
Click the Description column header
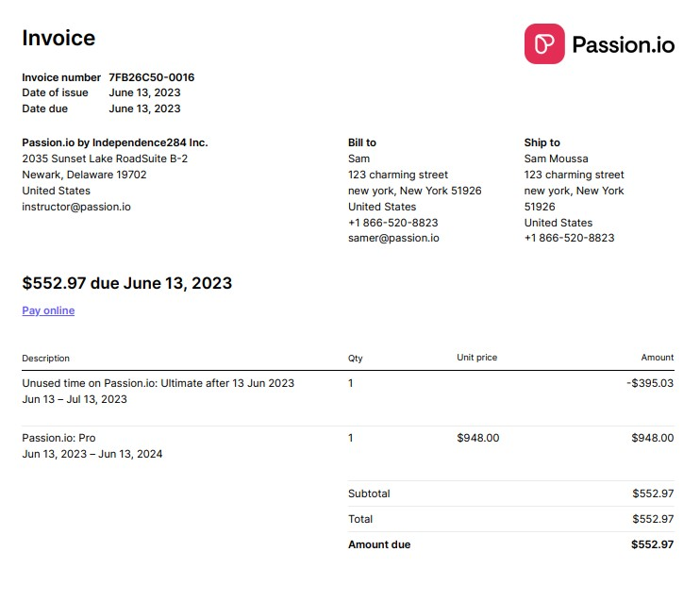click(46, 359)
